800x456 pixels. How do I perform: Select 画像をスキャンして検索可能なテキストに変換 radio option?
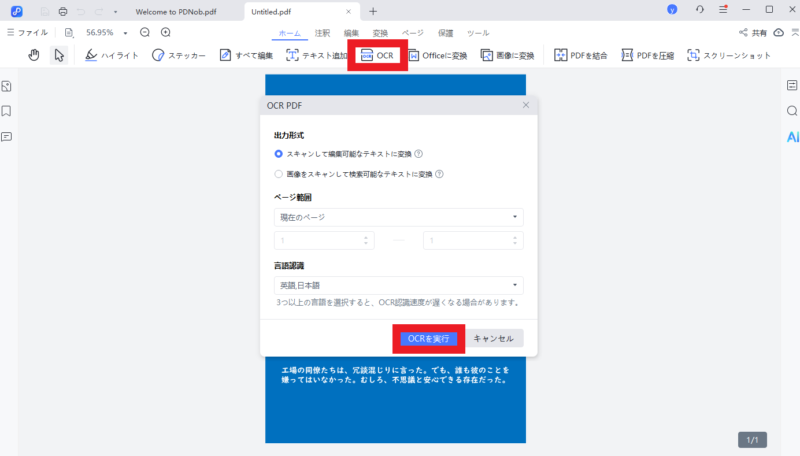[279, 173]
